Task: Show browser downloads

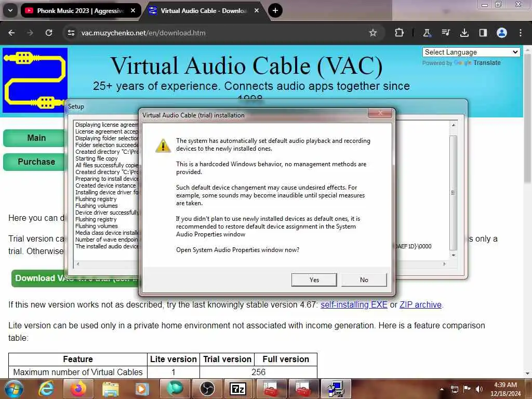Action: click(x=464, y=33)
